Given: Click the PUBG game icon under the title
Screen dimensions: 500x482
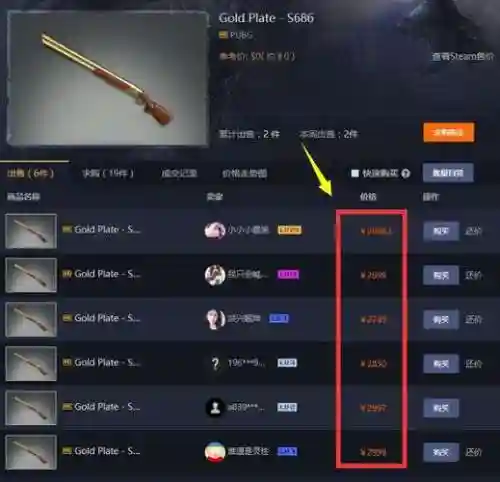Looking at the screenshot, I should [223, 35].
